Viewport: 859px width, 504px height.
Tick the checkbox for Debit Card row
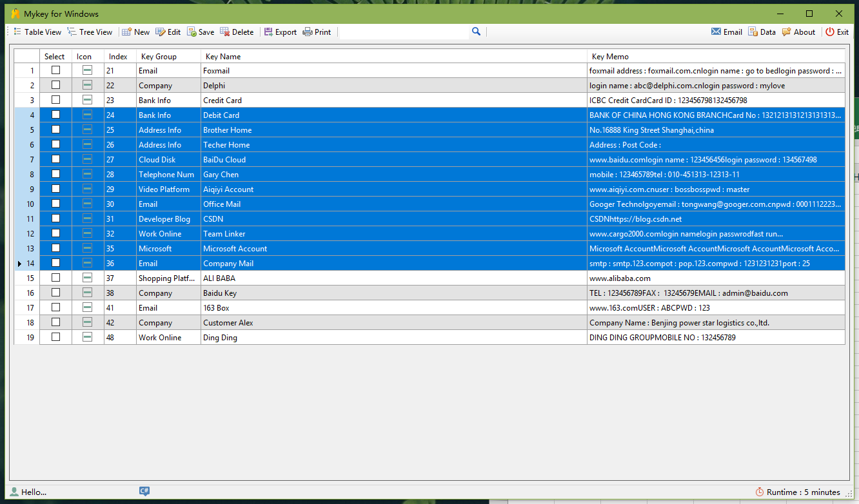[55, 115]
